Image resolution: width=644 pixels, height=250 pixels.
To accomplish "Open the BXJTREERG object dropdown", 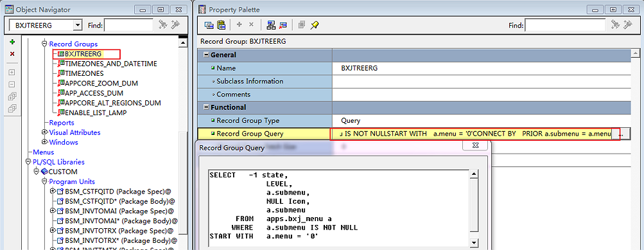I will 78,26.
